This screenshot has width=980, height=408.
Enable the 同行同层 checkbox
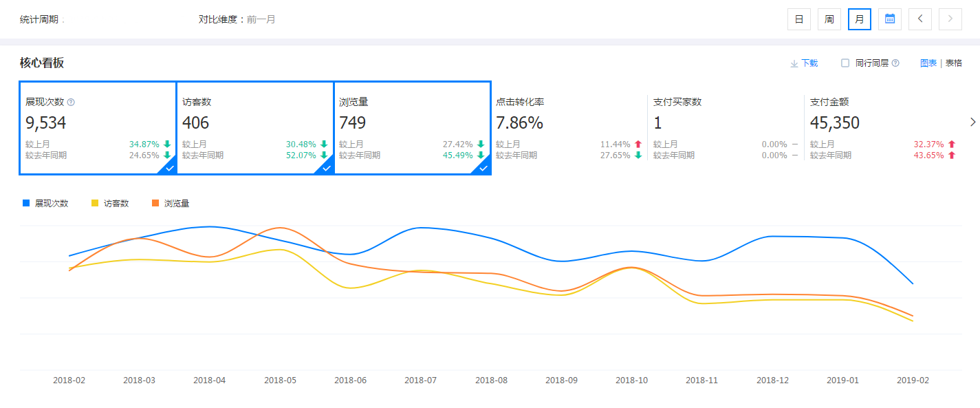point(844,63)
